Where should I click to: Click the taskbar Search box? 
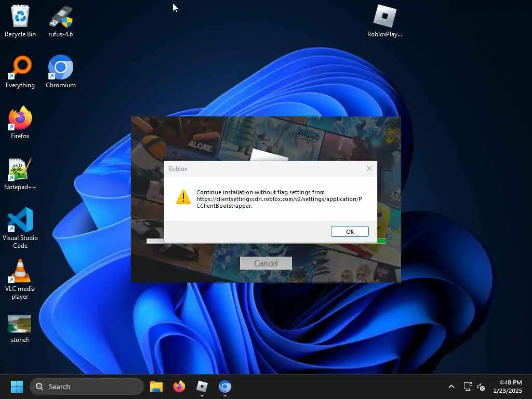87,387
